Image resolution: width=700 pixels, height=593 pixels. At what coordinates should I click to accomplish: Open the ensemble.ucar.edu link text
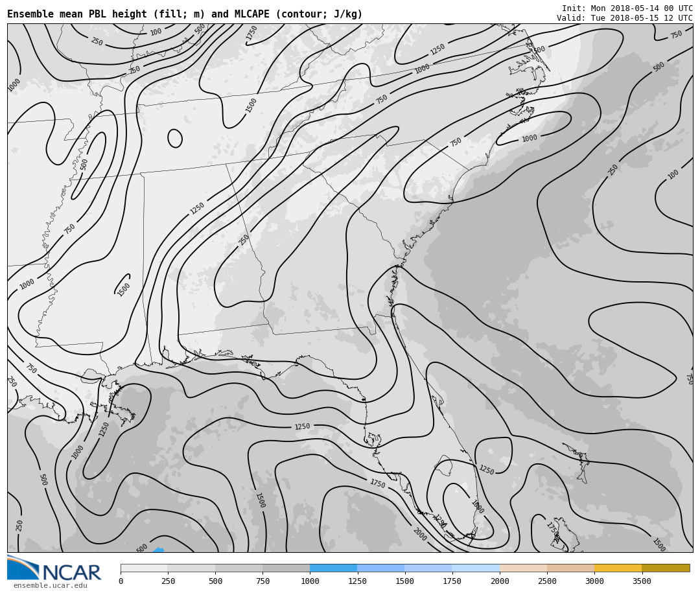pyautogui.click(x=51, y=585)
